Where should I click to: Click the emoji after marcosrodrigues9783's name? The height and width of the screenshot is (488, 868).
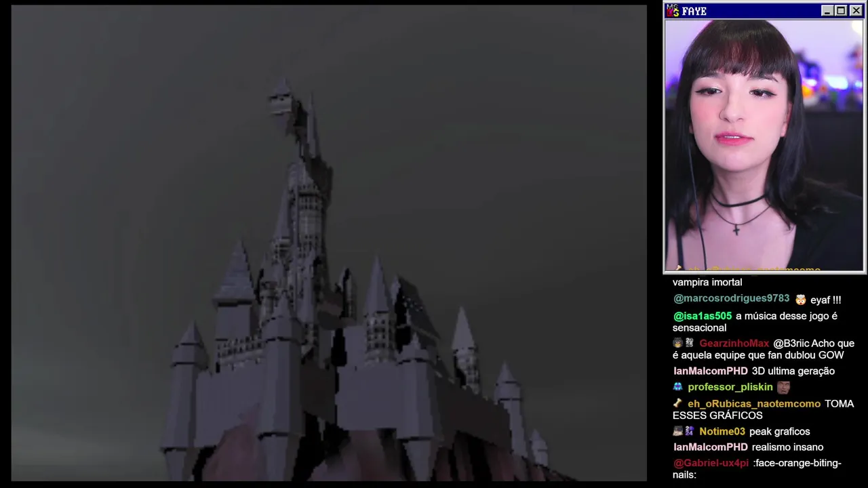pyautogui.click(x=800, y=300)
